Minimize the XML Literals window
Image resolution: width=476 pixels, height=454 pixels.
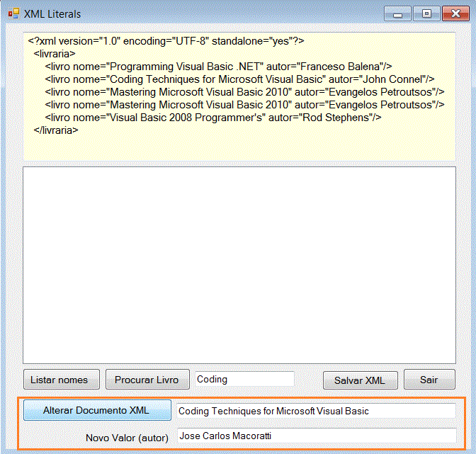(397, 14)
